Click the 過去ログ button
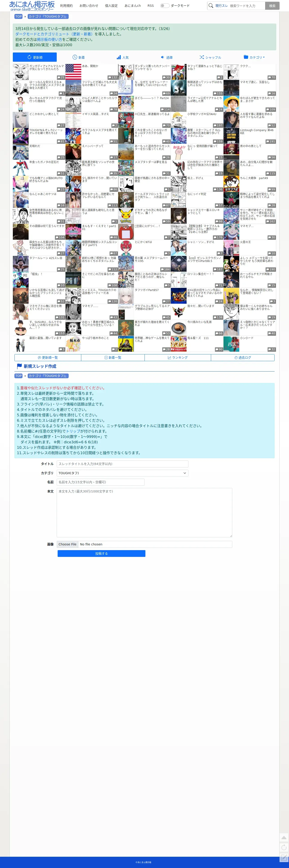 pos(243,358)
